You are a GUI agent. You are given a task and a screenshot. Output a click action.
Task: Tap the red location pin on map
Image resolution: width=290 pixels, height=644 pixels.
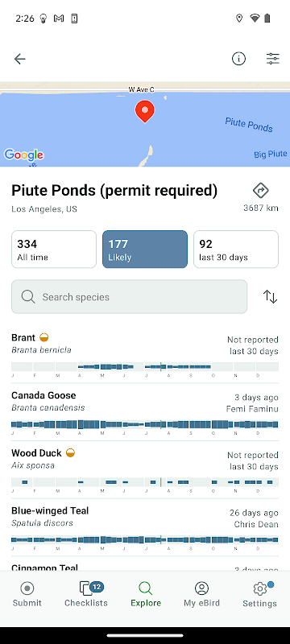[x=144, y=111]
